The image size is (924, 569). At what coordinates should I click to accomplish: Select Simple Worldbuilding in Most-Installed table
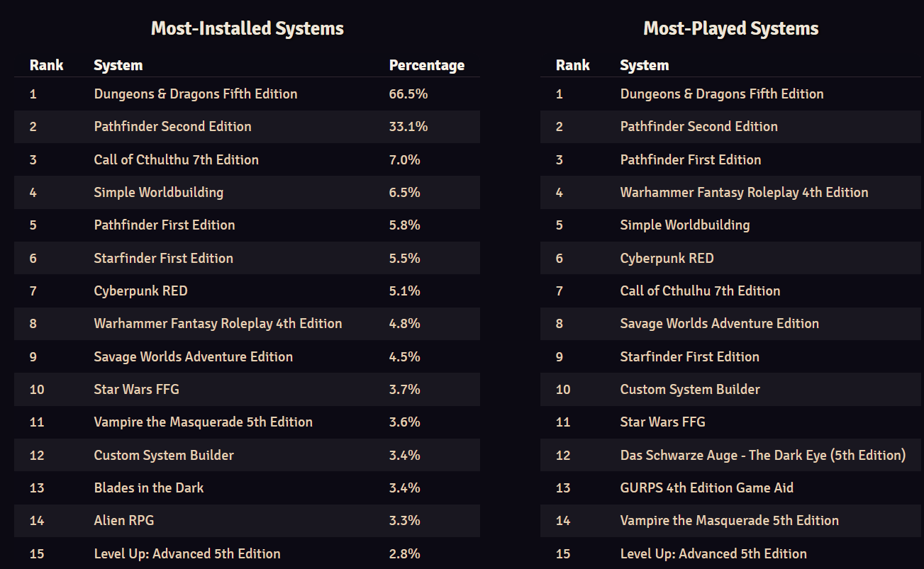point(158,192)
